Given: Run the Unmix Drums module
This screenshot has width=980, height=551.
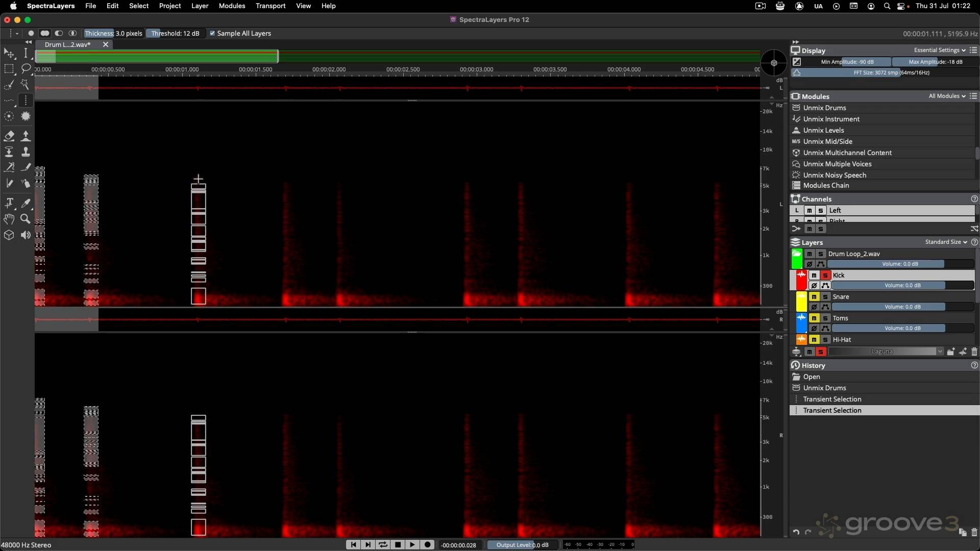Looking at the screenshot, I should (824, 108).
